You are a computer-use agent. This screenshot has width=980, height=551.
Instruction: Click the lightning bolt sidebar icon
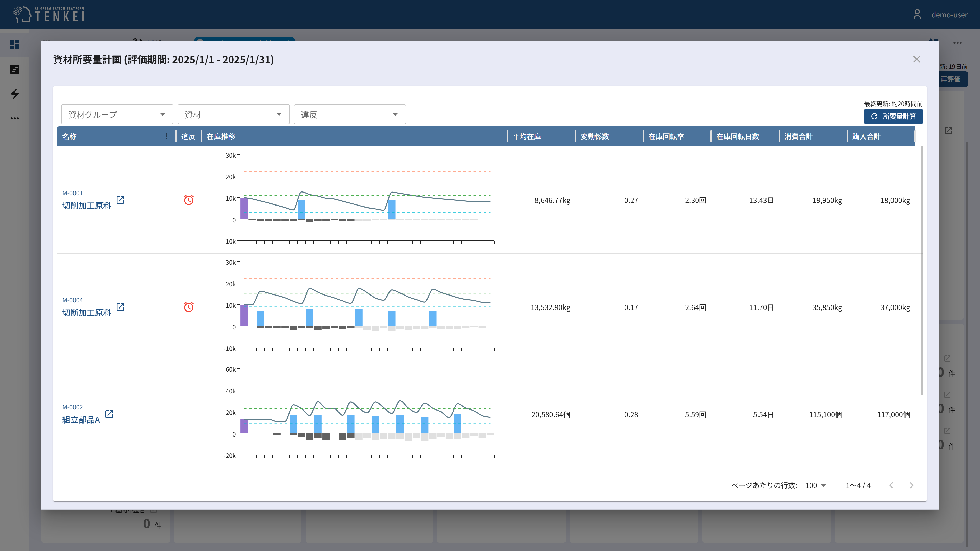[x=15, y=94]
